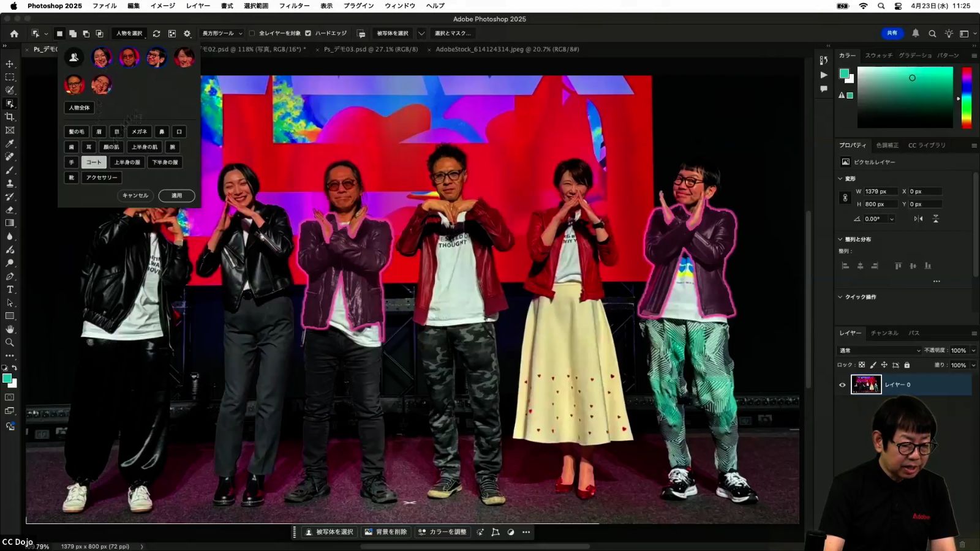Switch to the チャンネル tab
Viewport: 980px width, 551px height.
pyautogui.click(x=884, y=333)
